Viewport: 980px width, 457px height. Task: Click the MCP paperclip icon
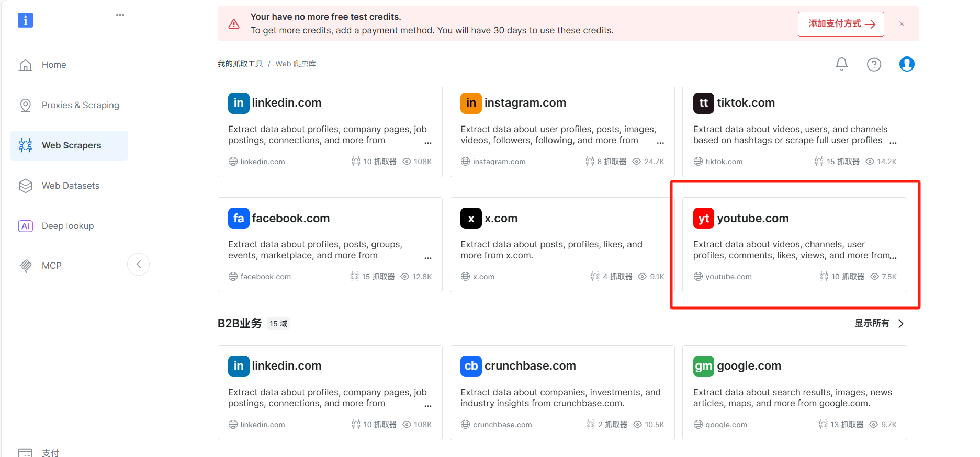pyautogui.click(x=26, y=266)
